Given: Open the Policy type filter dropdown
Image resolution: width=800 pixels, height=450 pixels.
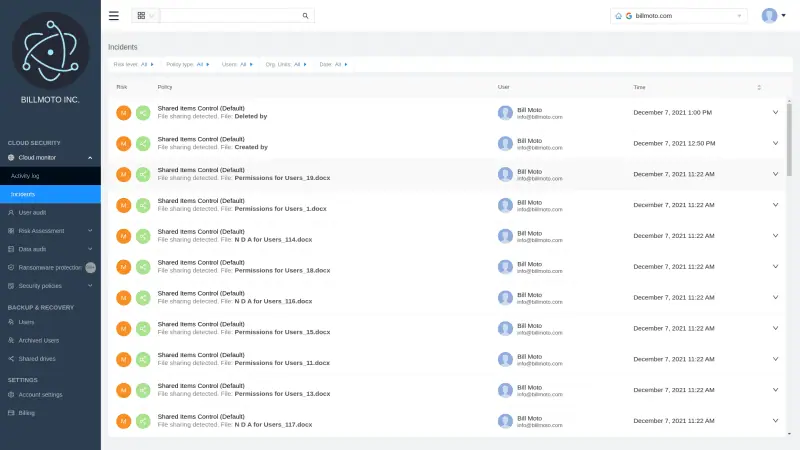Looking at the screenshot, I should click(188, 64).
